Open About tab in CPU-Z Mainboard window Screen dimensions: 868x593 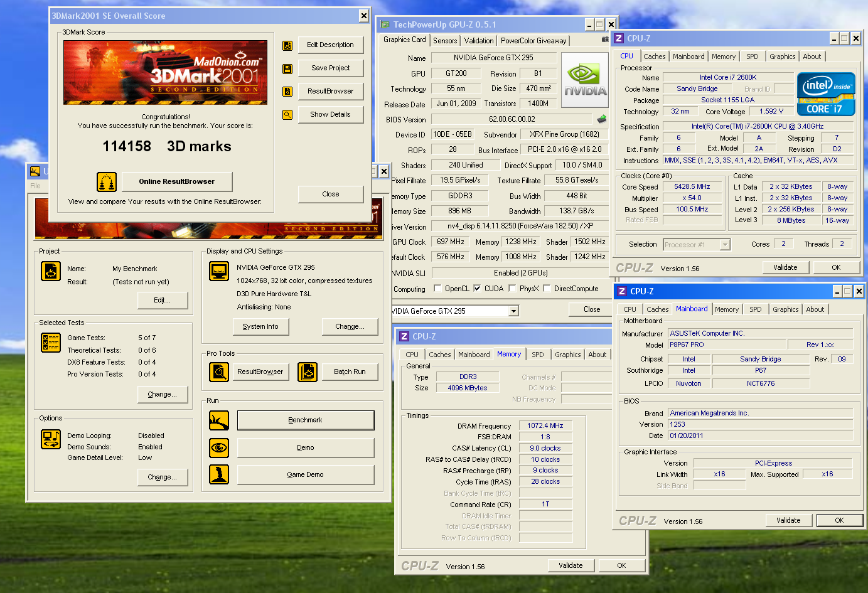pos(815,309)
